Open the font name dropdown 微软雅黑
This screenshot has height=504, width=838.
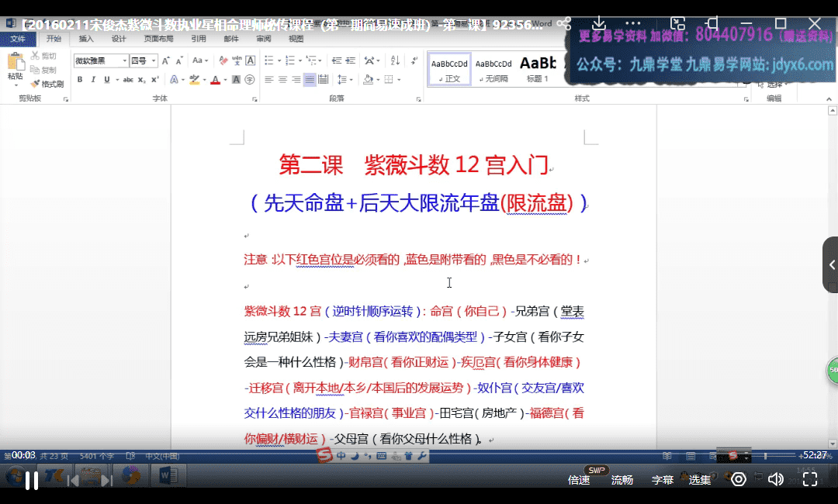click(101, 60)
